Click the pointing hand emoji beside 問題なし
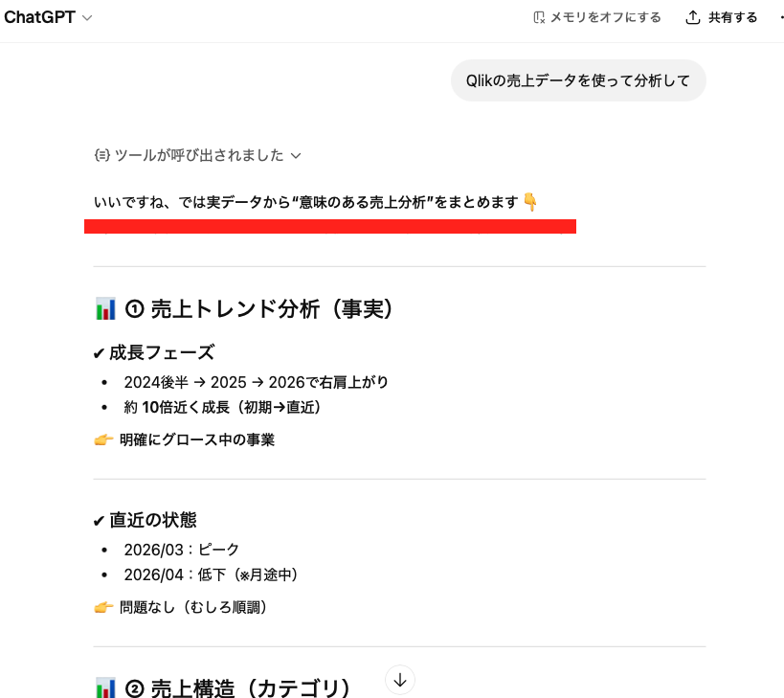This screenshot has height=698, width=784. pos(103,607)
